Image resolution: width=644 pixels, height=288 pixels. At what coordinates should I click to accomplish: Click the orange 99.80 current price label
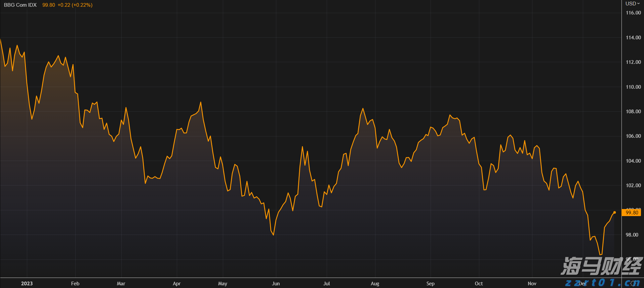pyautogui.click(x=632, y=212)
